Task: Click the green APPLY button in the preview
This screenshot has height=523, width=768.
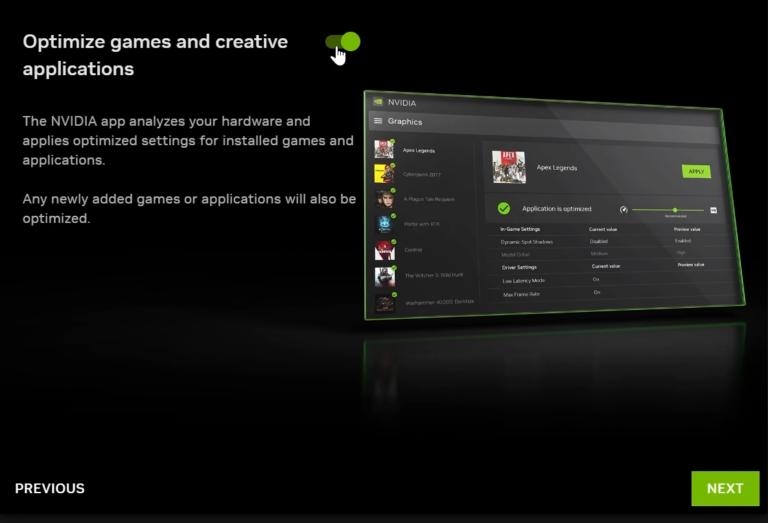Action: [x=696, y=171]
